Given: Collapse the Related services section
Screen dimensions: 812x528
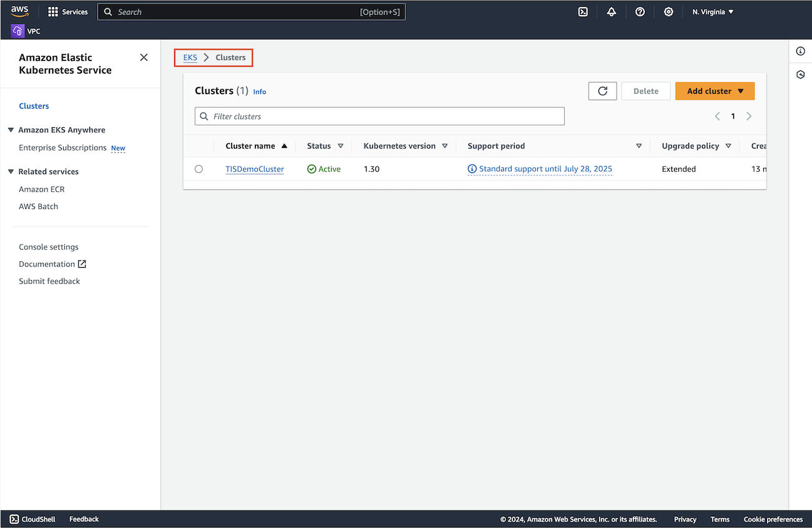Looking at the screenshot, I should point(11,172).
